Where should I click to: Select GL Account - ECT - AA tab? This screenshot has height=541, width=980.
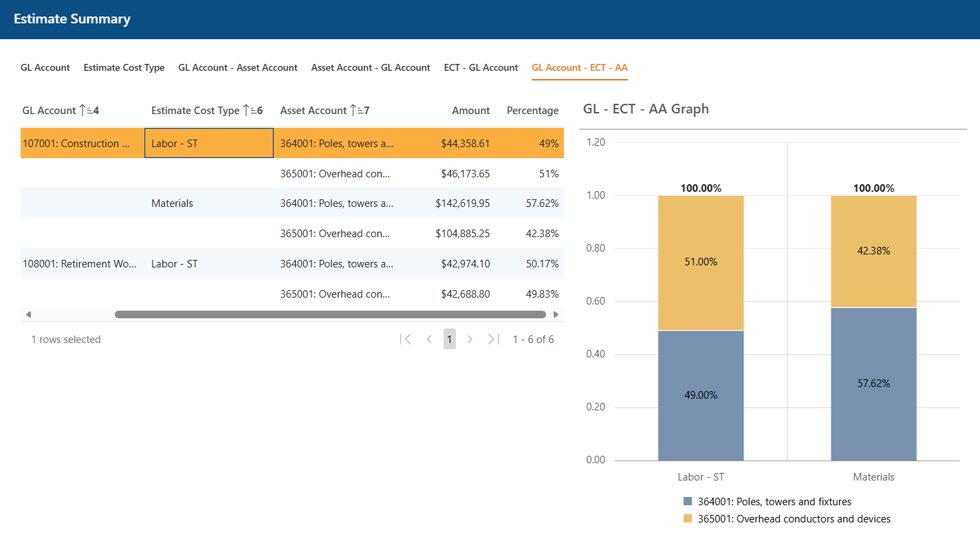coord(580,67)
